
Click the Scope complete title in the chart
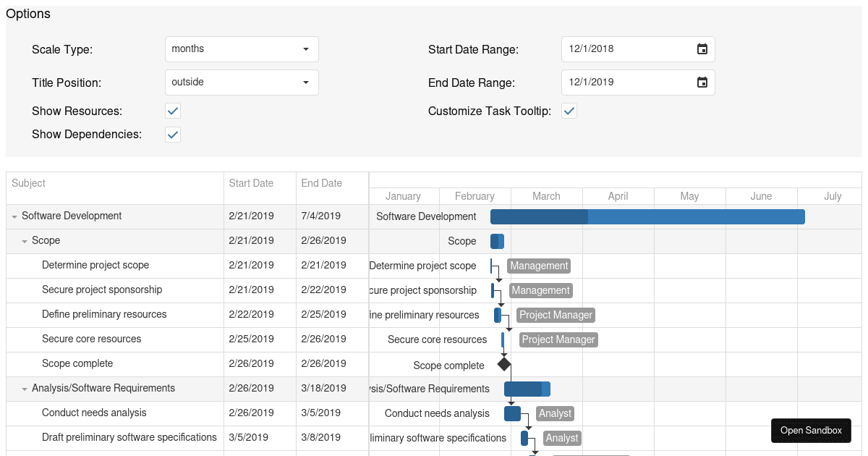449,366
